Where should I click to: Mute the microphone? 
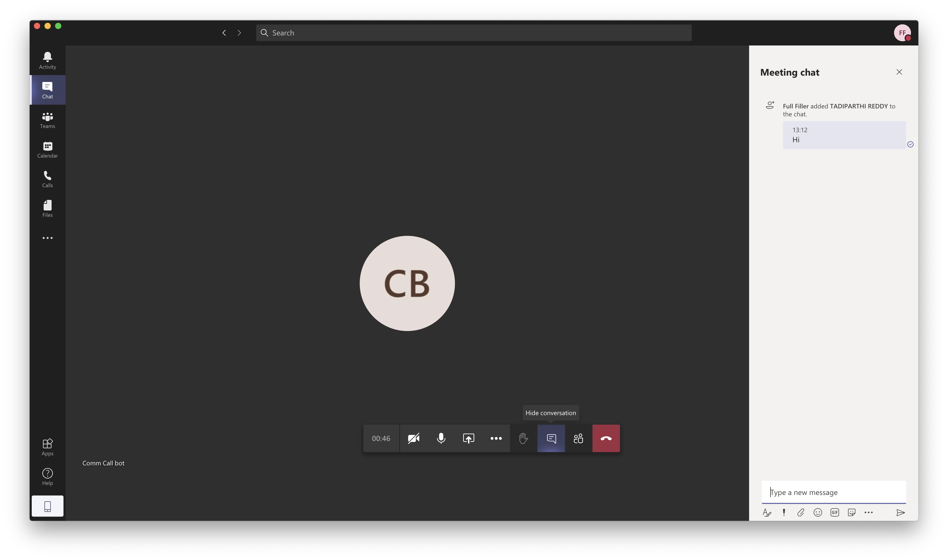[x=441, y=438]
